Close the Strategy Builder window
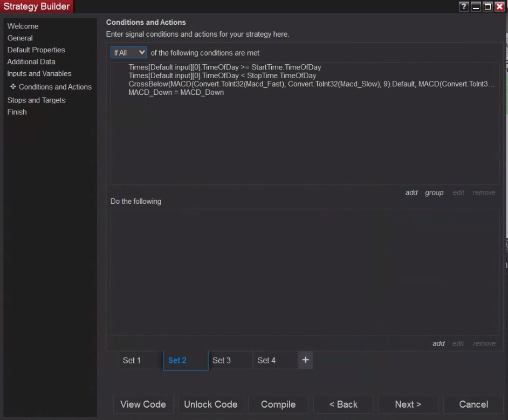508x420 pixels. [499, 6]
